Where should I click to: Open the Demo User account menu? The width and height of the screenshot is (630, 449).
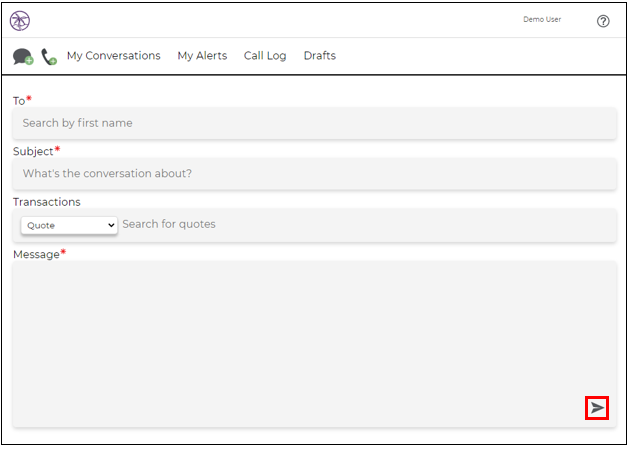(542, 19)
